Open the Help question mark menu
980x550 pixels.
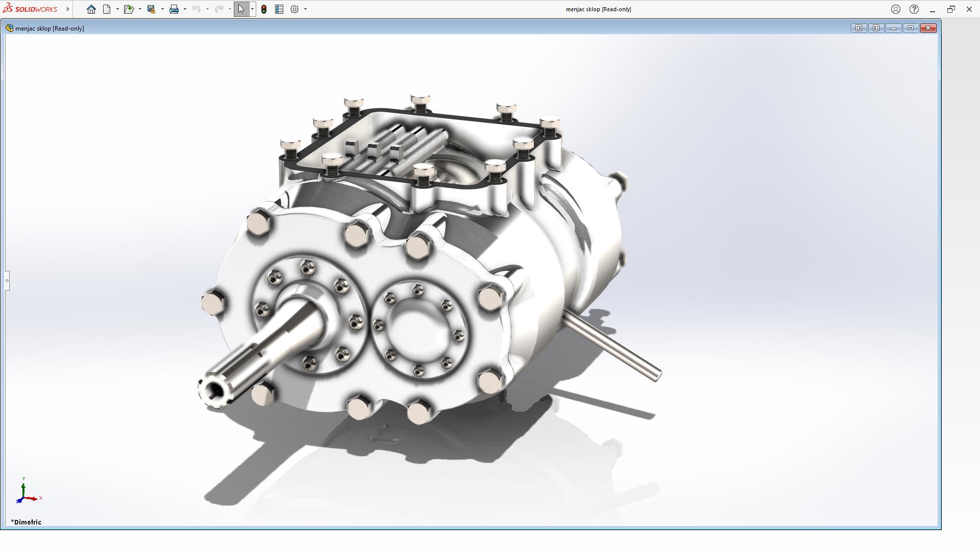[914, 9]
